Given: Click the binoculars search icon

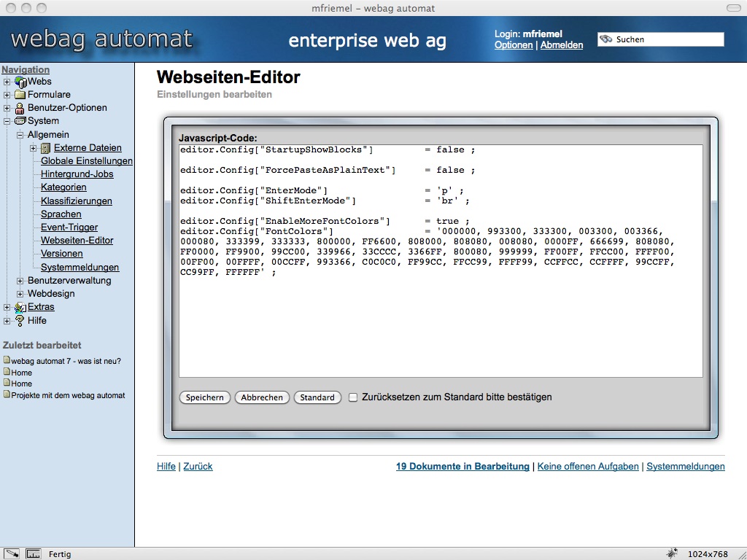Looking at the screenshot, I should tap(606, 39).
